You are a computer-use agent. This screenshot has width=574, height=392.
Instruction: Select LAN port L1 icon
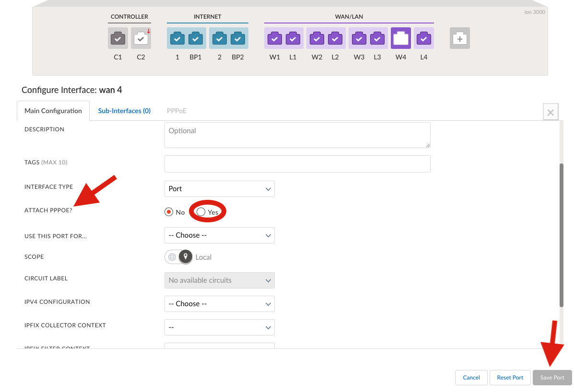point(293,38)
